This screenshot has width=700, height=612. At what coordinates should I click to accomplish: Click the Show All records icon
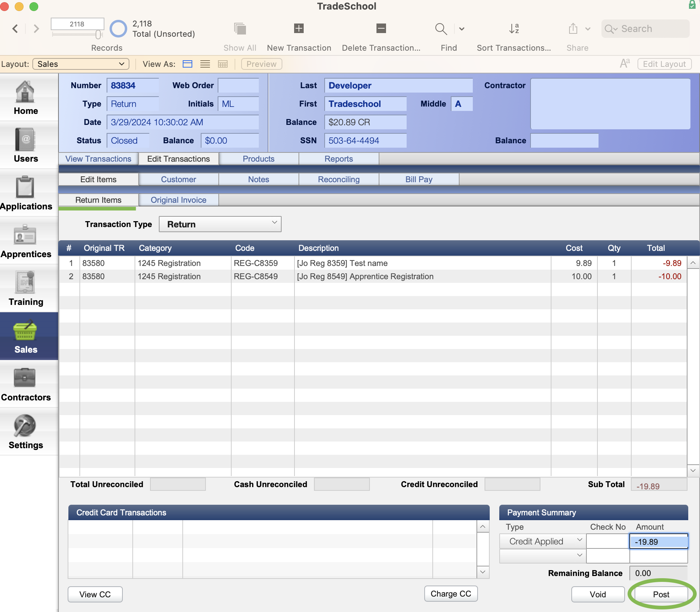coord(240,29)
